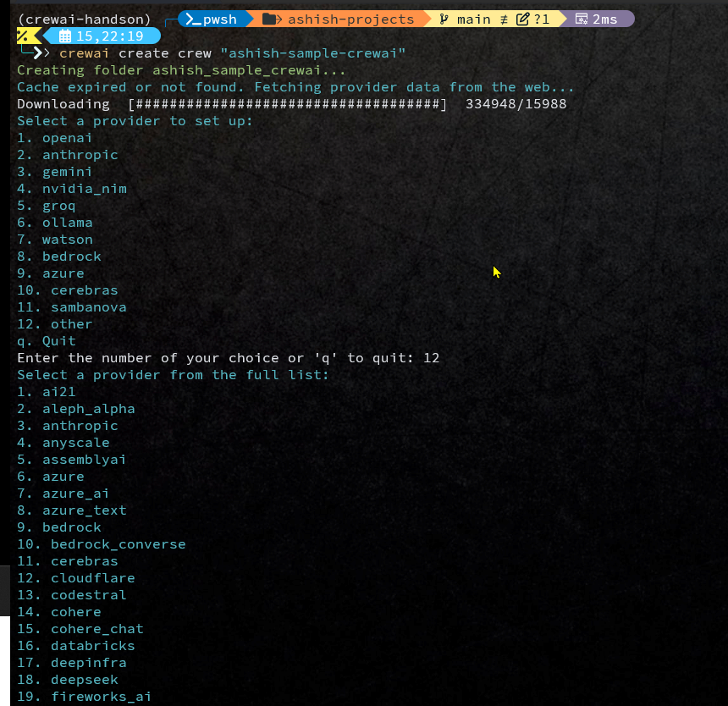Click the calendar icon before 15,22:19
This screenshot has height=706, width=728.
click(64, 36)
